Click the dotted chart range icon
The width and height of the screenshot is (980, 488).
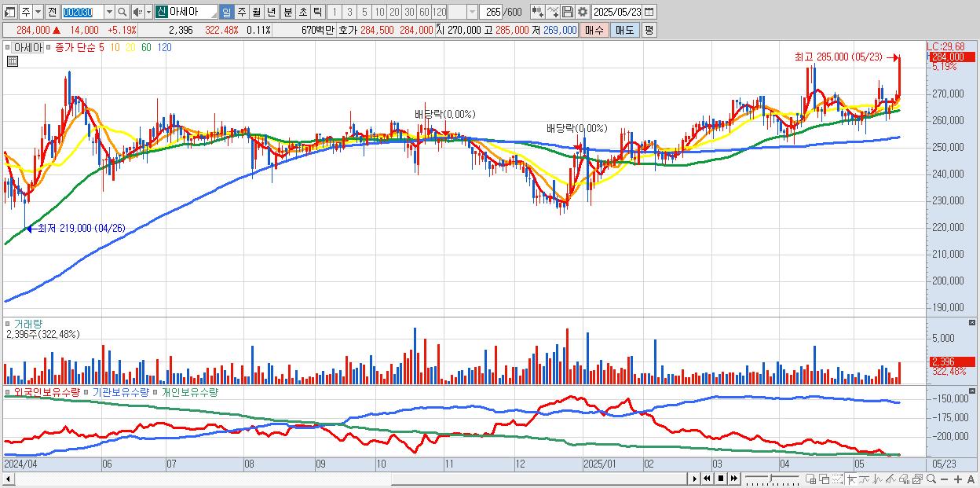(x=837, y=479)
